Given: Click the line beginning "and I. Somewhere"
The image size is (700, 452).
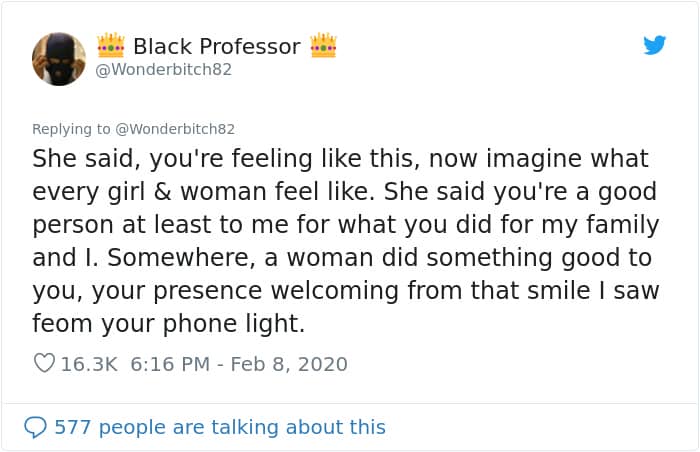Looking at the screenshot, I should (342, 258).
